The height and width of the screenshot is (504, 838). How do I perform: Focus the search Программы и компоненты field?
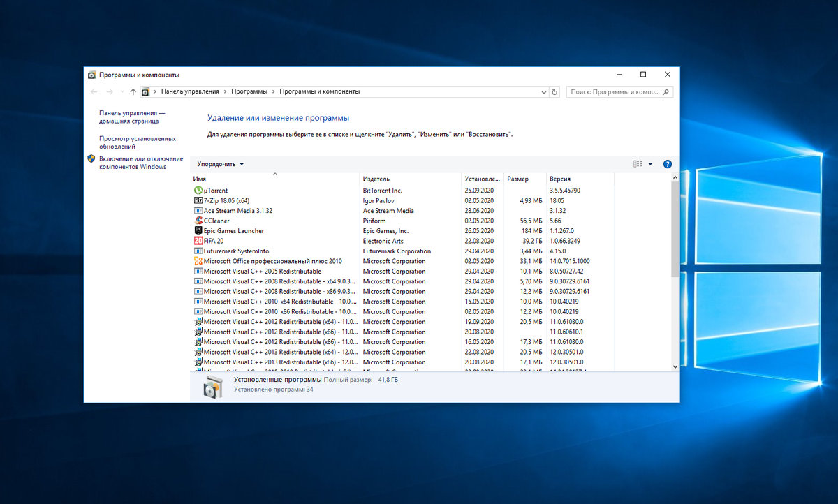tap(615, 91)
